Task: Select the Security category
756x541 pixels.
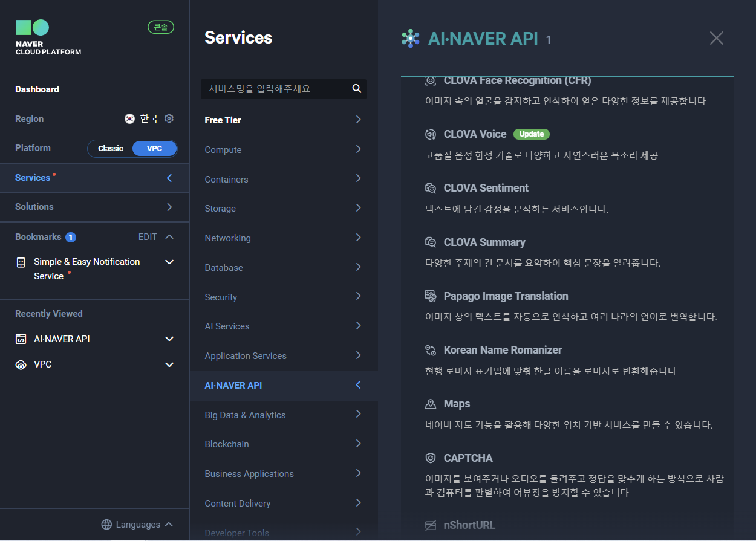Action: point(284,297)
